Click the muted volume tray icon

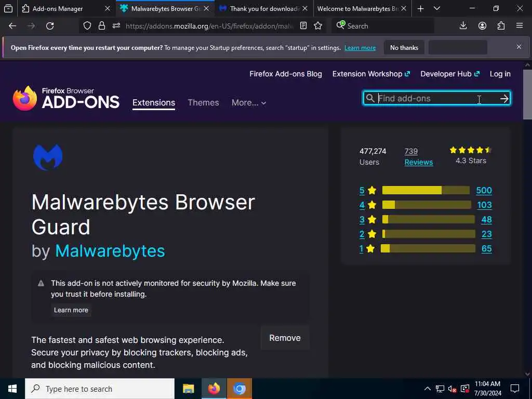(452, 389)
